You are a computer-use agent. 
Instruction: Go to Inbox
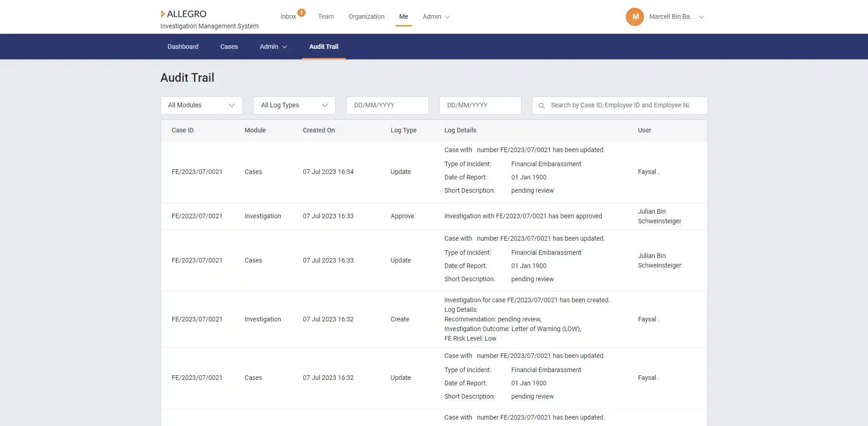[x=288, y=16]
